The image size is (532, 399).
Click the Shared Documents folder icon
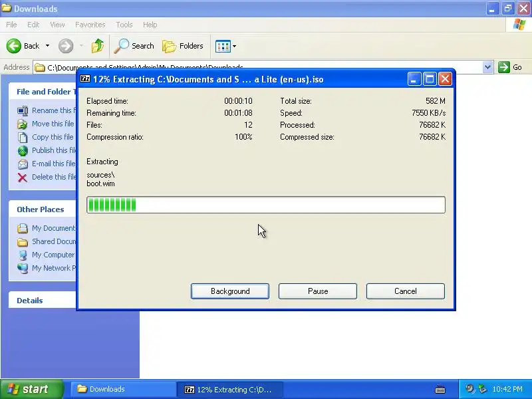click(23, 242)
